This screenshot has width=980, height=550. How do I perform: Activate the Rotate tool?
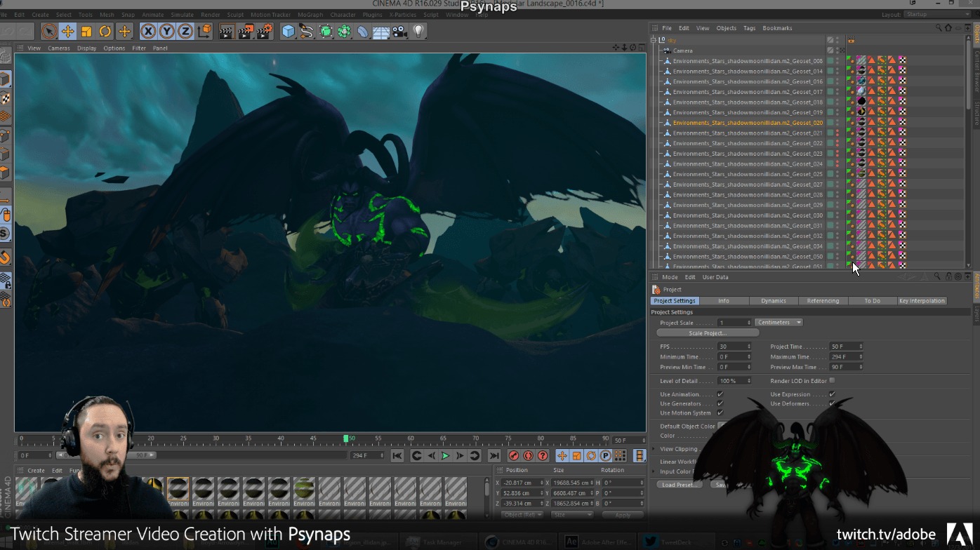coord(105,31)
